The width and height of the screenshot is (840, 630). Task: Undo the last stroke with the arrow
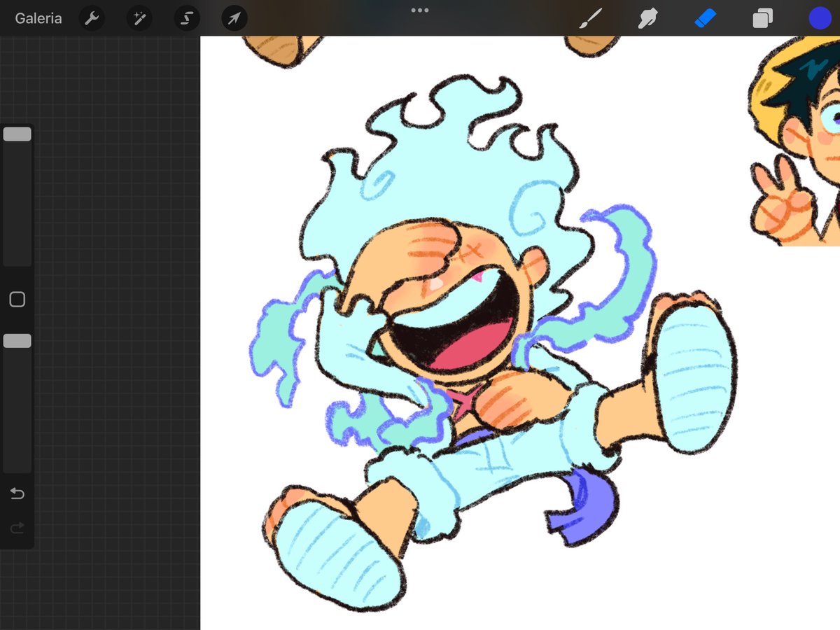tap(17, 494)
